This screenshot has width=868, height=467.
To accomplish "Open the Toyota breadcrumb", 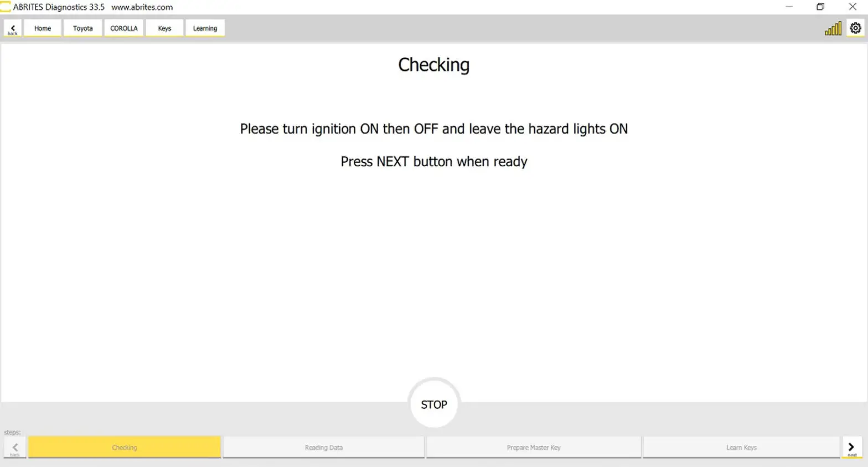I will [83, 28].
